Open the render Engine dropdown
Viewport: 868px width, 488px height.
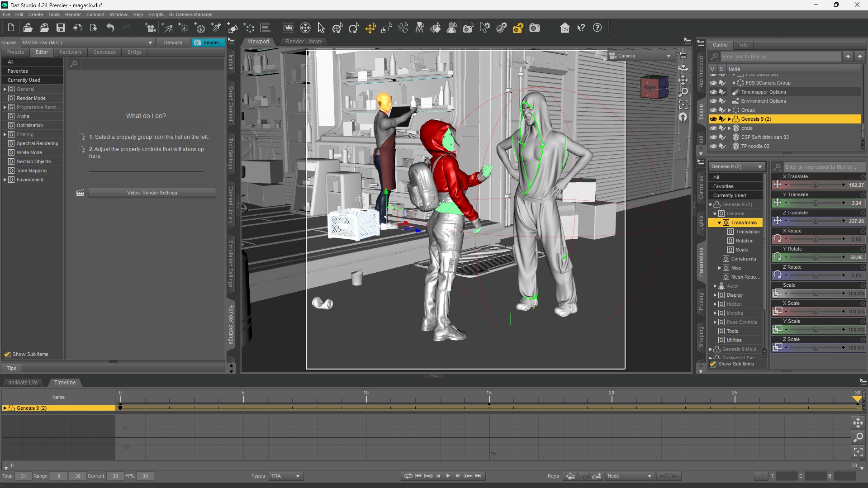coord(88,43)
